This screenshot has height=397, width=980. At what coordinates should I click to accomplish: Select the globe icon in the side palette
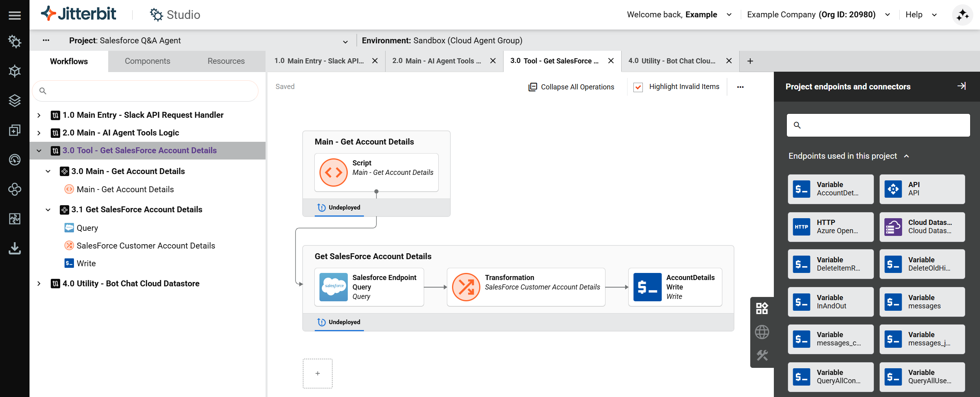(x=762, y=332)
